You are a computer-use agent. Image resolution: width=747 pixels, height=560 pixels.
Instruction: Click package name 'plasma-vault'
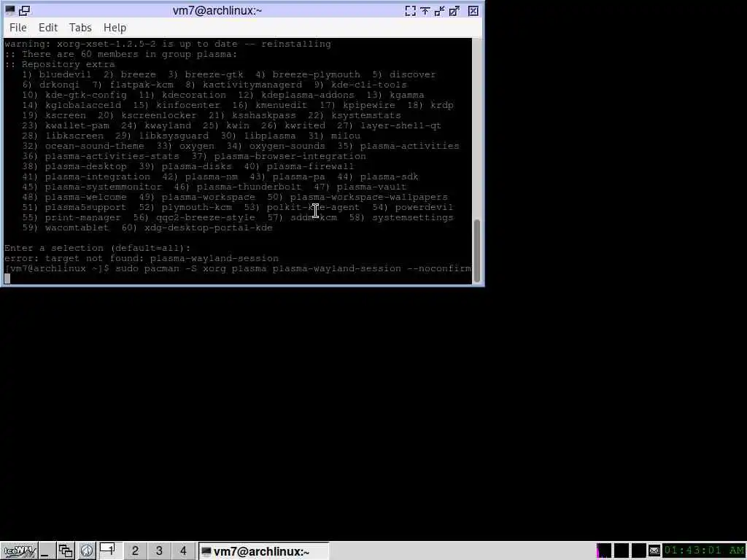pos(372,187)
